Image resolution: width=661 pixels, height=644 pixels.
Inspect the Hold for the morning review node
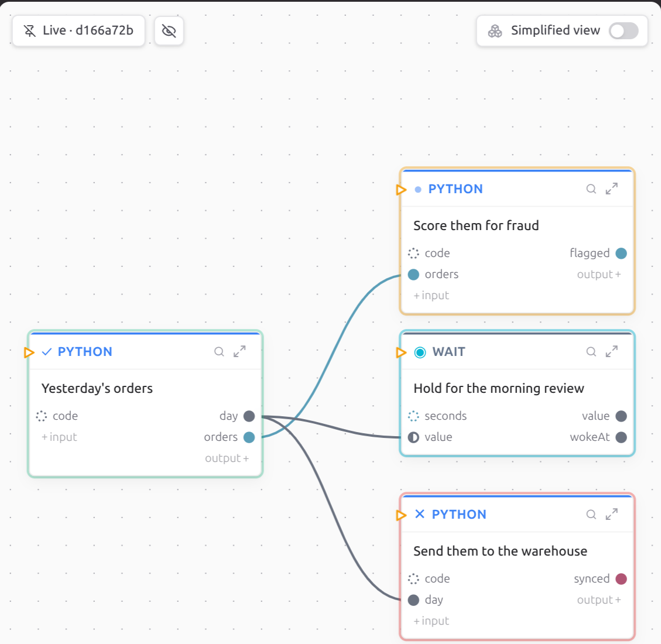(591, 351)
